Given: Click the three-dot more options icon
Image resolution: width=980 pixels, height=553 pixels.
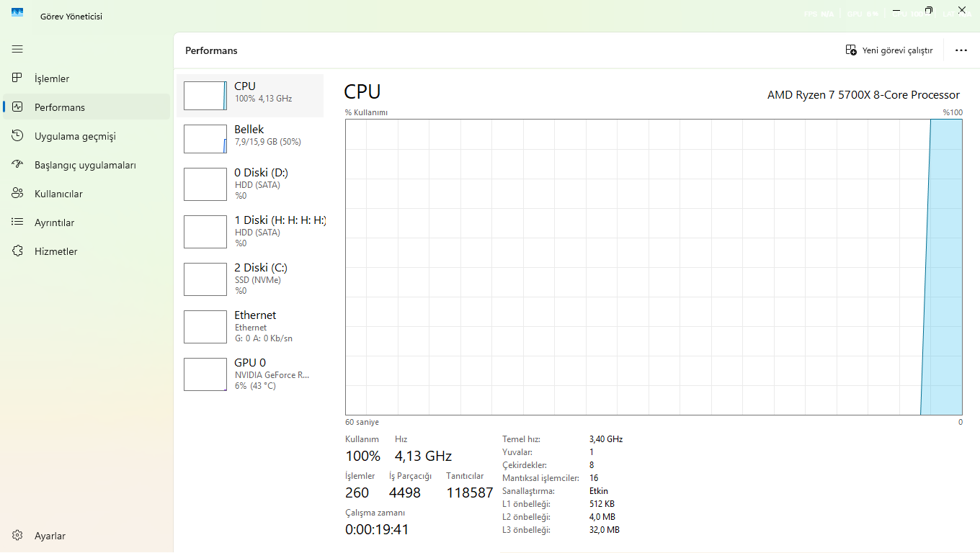Looking at the screenshot, I should tap(961, 50).
